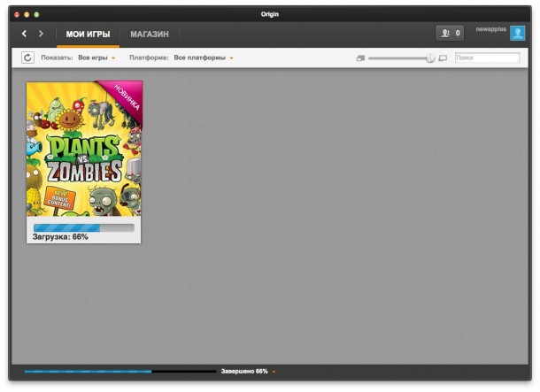Open the friends list button showing 0
The height and width of the screenshot is (392, 540).
pos(450,33)
